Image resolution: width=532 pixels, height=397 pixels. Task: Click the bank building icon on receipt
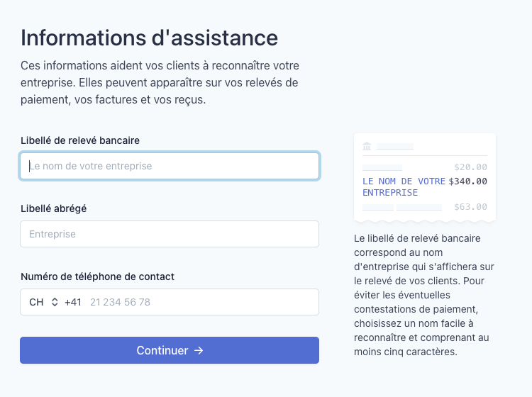(x=367, y=147)
